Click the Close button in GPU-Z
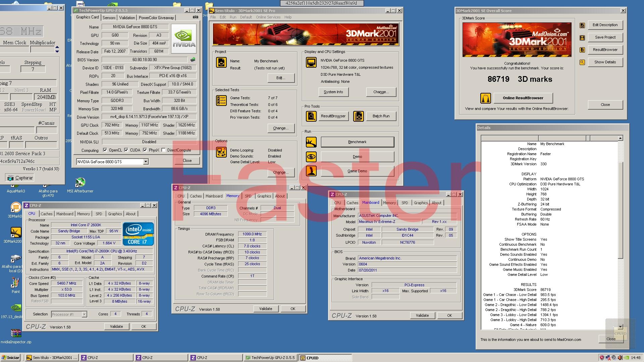Viewport: 644px width, 362px height. [187, 161]
